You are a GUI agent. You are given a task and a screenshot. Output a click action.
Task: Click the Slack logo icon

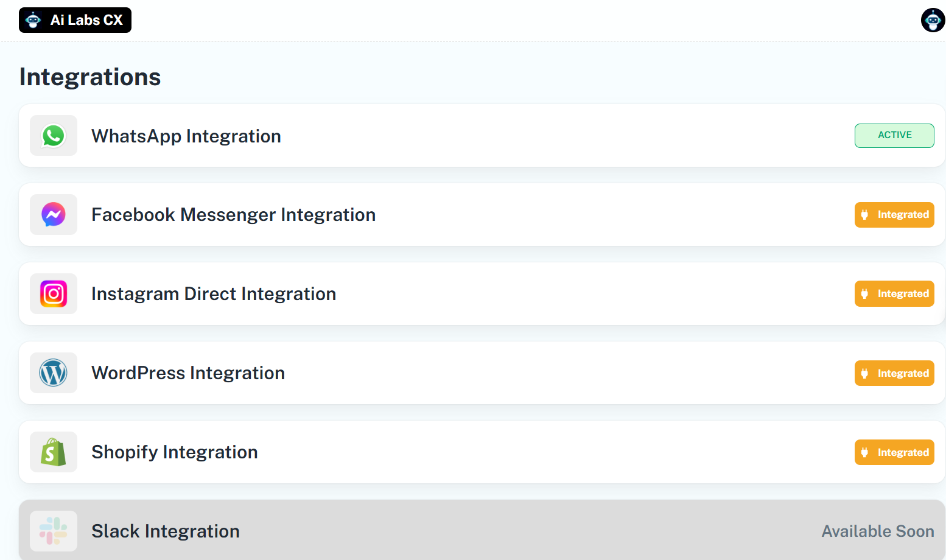[54, 531]
